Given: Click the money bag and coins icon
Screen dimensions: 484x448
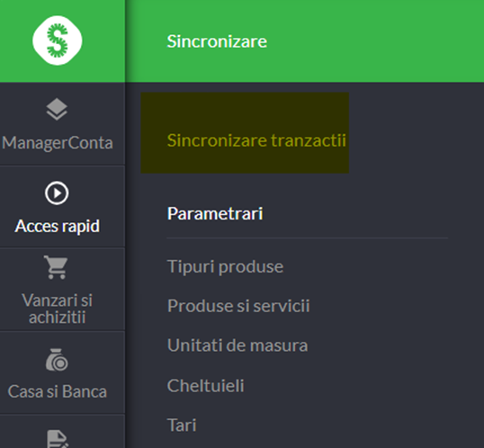Looking at the screenshot, I should click(x=57, y=360).
